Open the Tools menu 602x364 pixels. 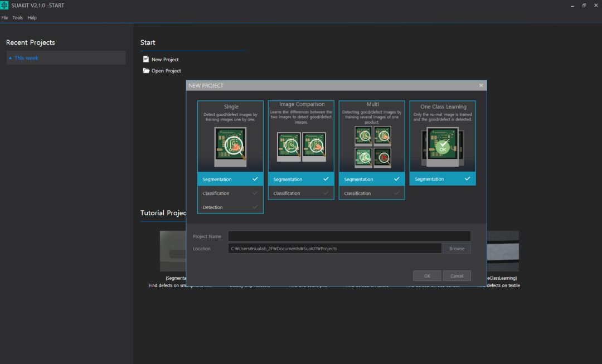(x=18, y=18)
